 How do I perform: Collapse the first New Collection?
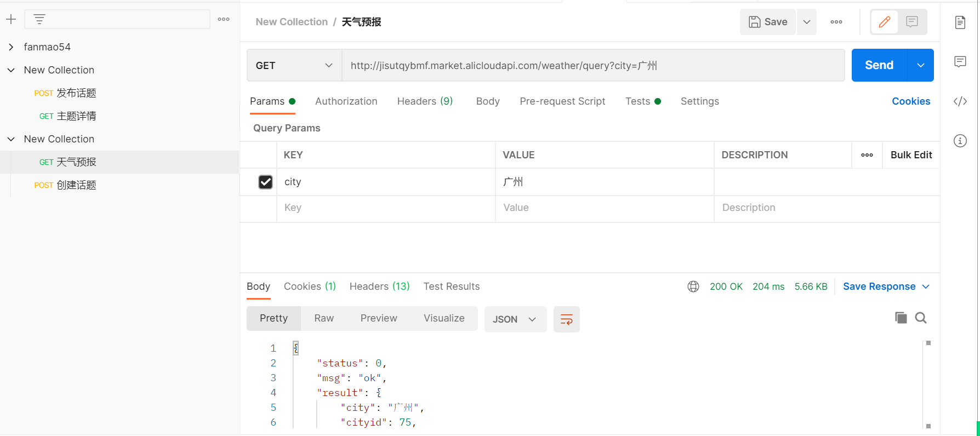tap(11, 70)
